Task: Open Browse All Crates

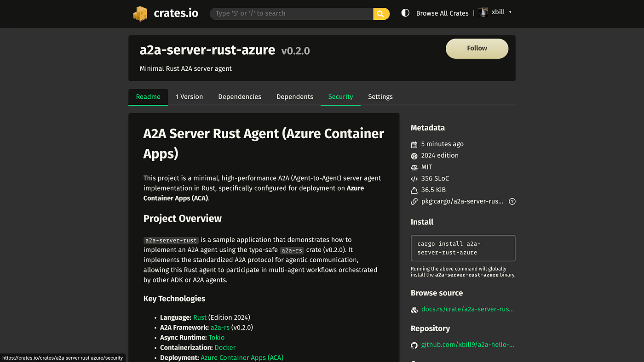Action: (x=443, y=13)
